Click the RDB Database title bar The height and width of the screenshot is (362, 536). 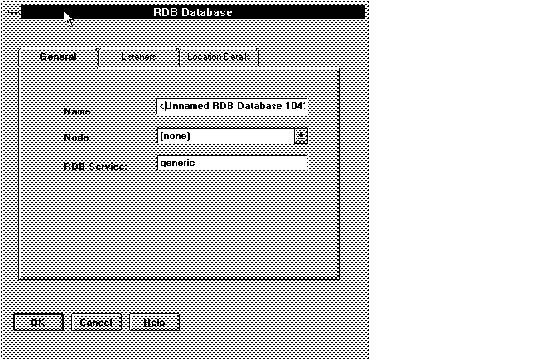coord(193,13)
